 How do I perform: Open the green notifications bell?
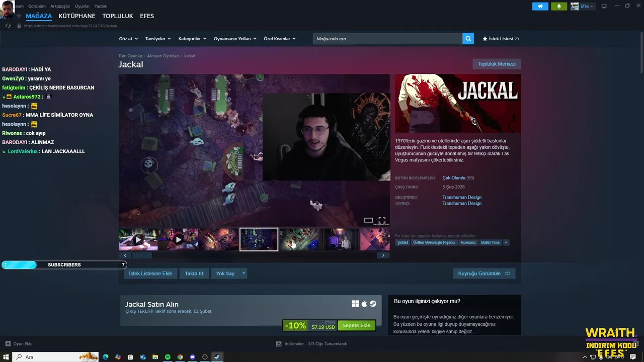(x=559, y=6)
